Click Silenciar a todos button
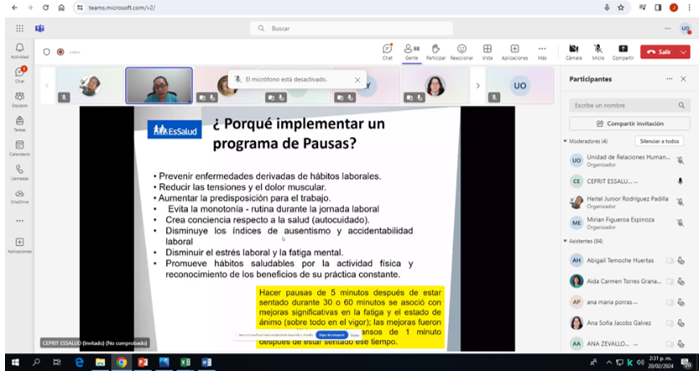The image size is (700, 373). pyautogui.click(x=659, y=141)
